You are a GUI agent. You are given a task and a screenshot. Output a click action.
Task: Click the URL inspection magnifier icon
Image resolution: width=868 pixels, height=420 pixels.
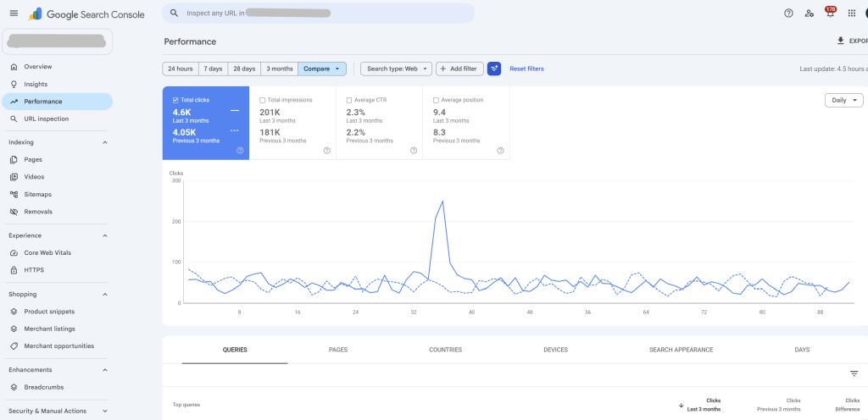click(14, 119)
